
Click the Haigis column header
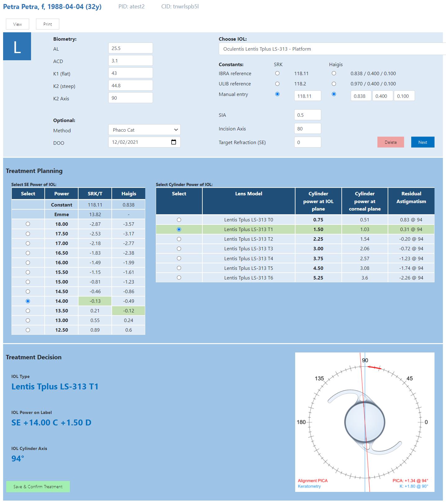(128, 193)
